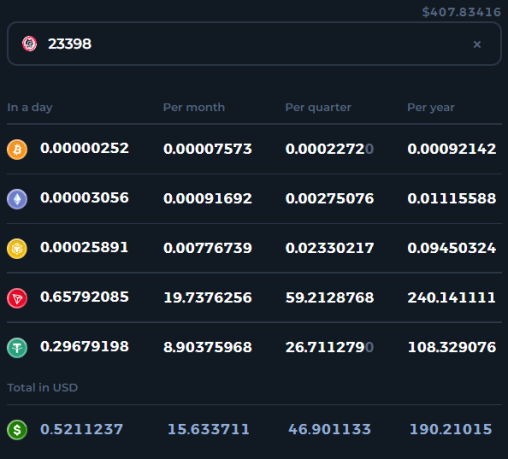
Task: Click the token icon in the amount field
Action: tap(29, 44)
